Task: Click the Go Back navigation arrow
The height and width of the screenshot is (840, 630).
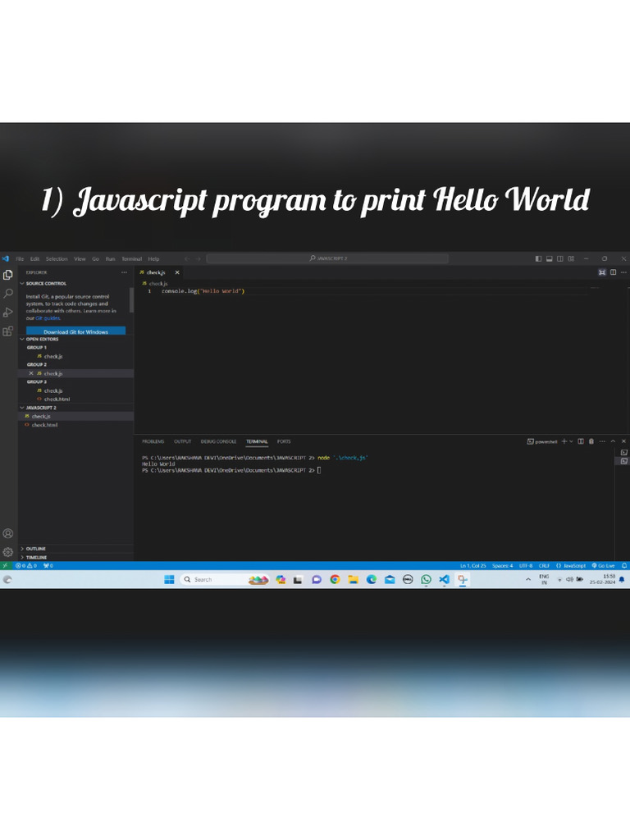Action: coord(187,258)
